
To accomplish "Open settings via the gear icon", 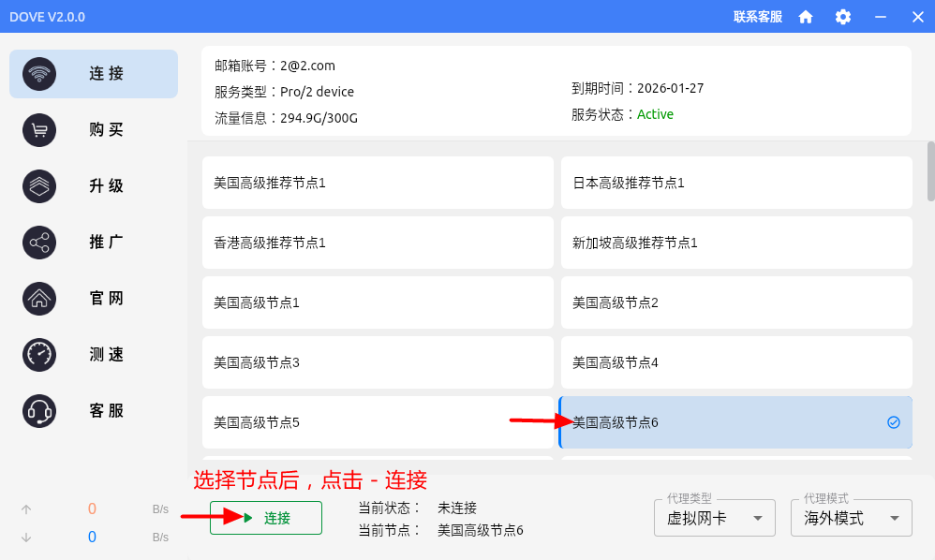I will 843,17.
